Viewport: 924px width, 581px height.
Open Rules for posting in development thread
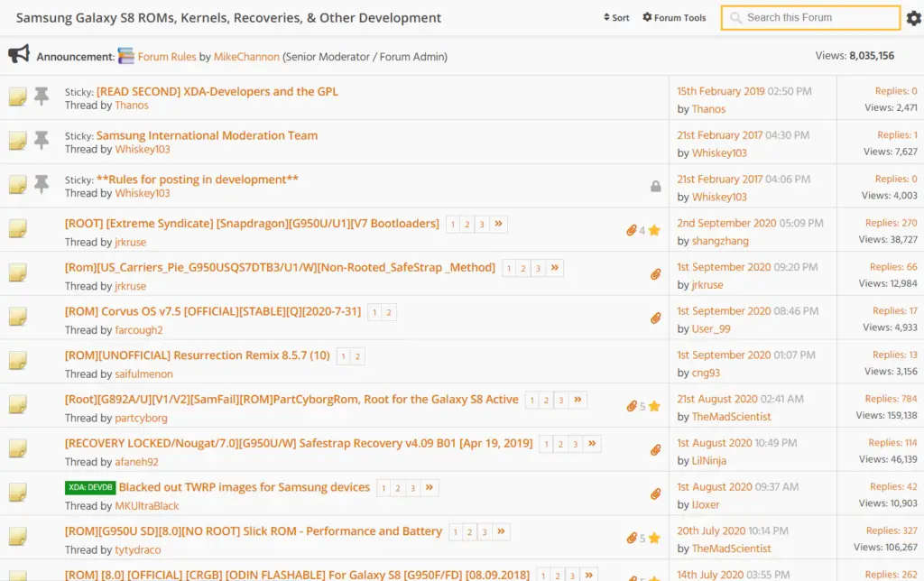[198, 180]
